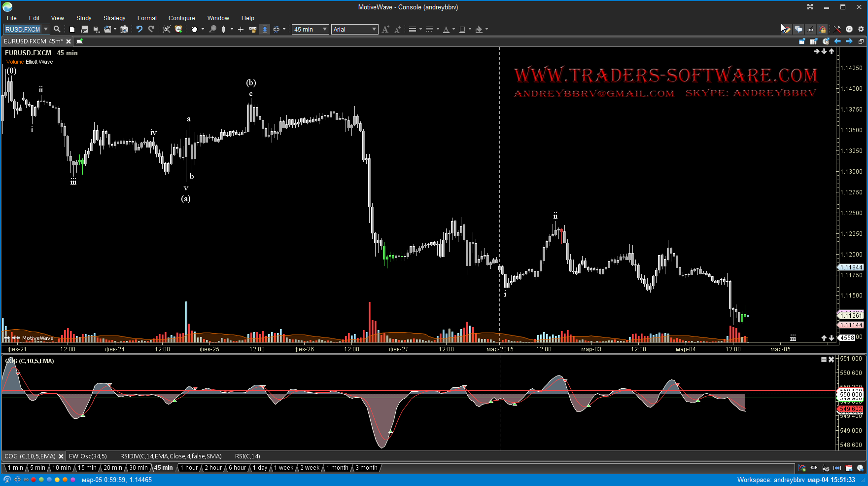
Task: Select the crosshair plus tool
Action: [241, 29]
